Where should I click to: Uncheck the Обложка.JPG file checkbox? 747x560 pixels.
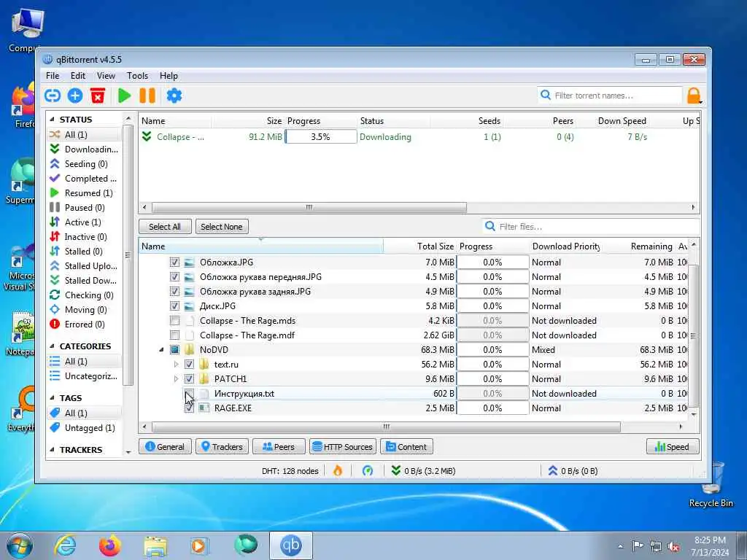coord(175,262)
